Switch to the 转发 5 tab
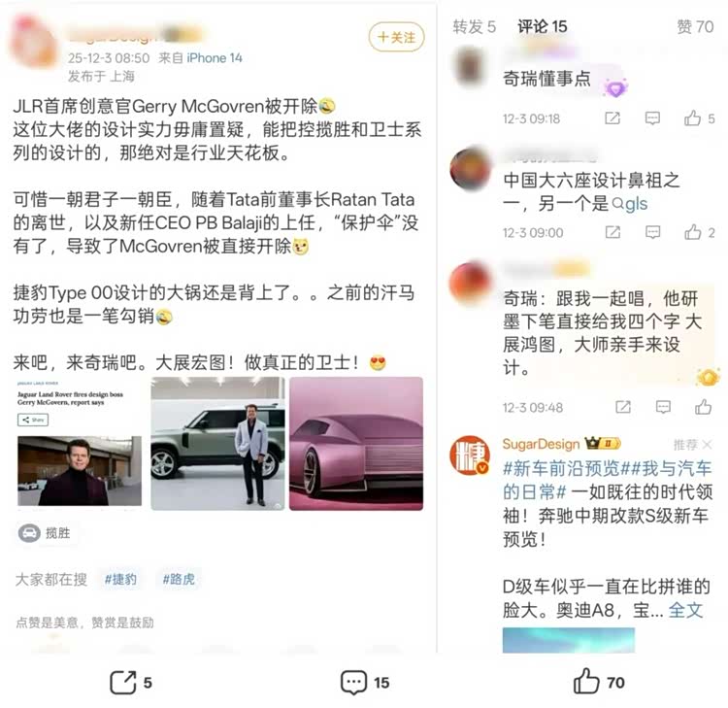 [474, 26]
